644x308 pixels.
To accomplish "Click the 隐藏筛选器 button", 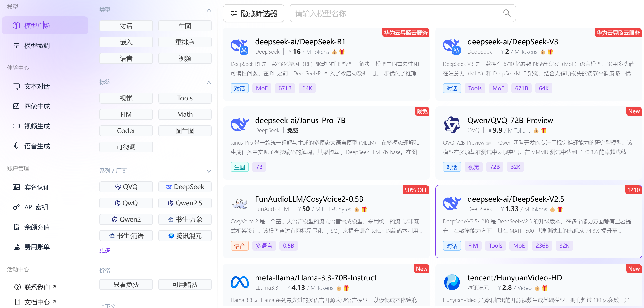I will [x=253, y=13].
